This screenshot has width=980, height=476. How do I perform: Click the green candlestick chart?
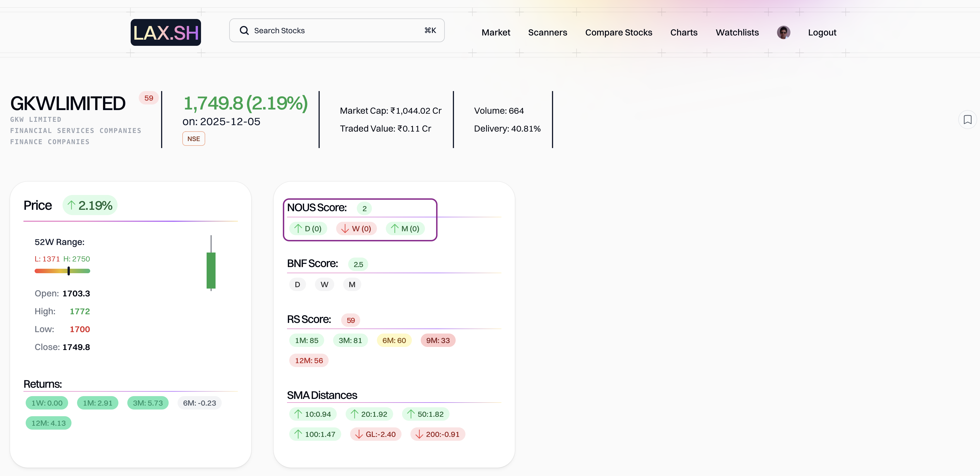point(211,270)
